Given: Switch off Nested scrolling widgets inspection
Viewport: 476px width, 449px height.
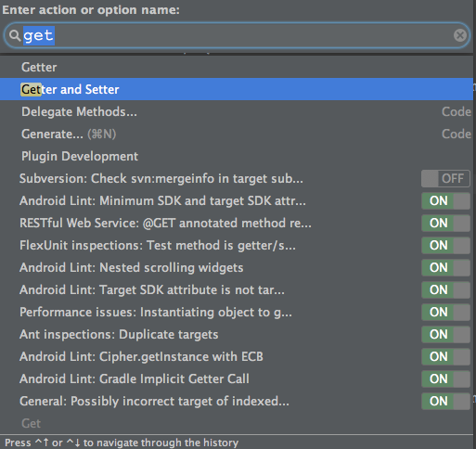Looking at the screenshot, I should coord(445,267).
